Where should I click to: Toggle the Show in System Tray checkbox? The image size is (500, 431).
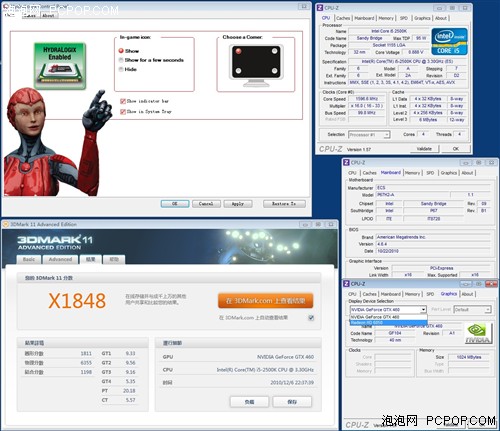[x=123, y=112]
